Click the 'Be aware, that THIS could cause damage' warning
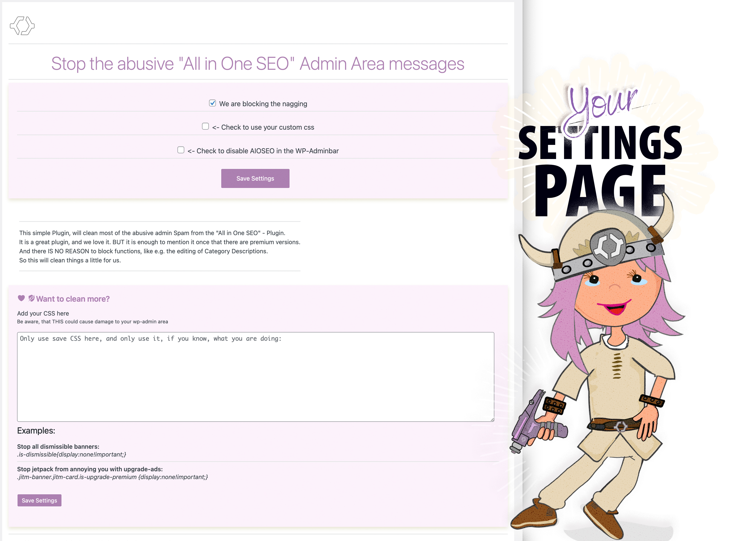The width and height of the screenshot is (756, 541). pos(93,322)
